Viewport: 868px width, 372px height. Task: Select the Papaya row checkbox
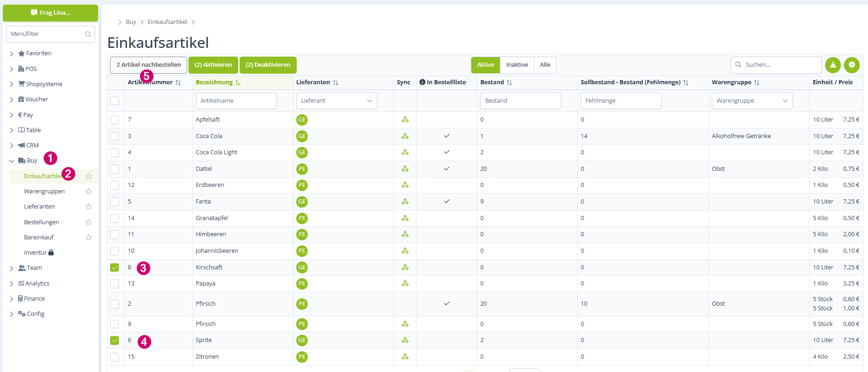(115, 284)
